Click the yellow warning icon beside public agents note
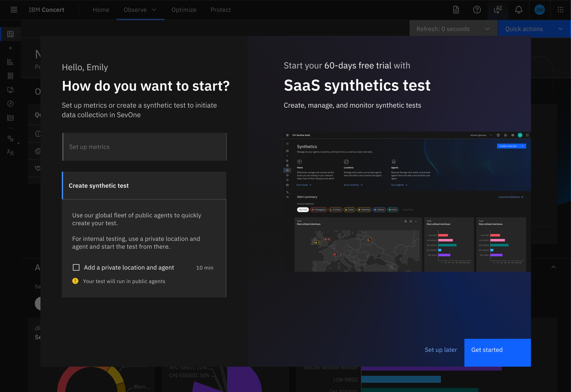The image size is (571, 392). (x=75, y=281)
